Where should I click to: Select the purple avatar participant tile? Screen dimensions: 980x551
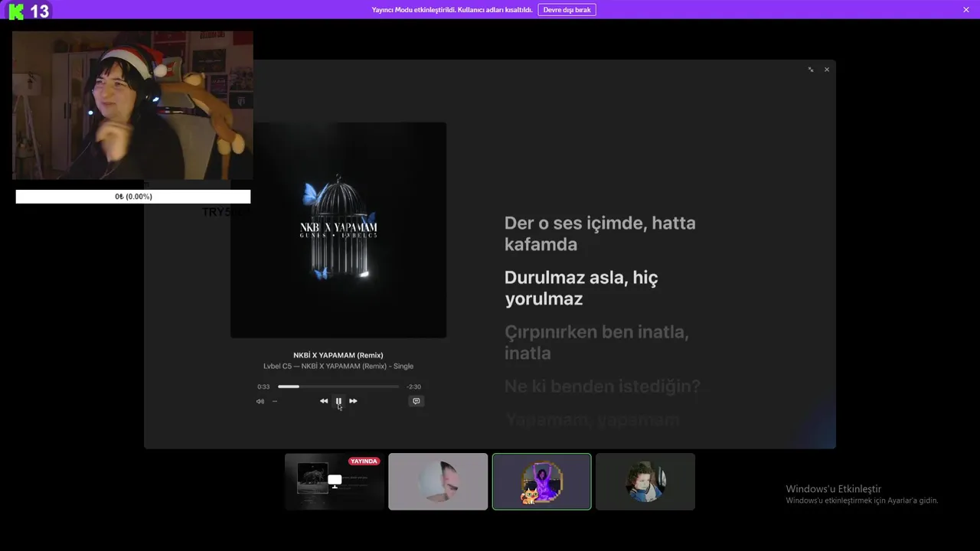point(542,481)
